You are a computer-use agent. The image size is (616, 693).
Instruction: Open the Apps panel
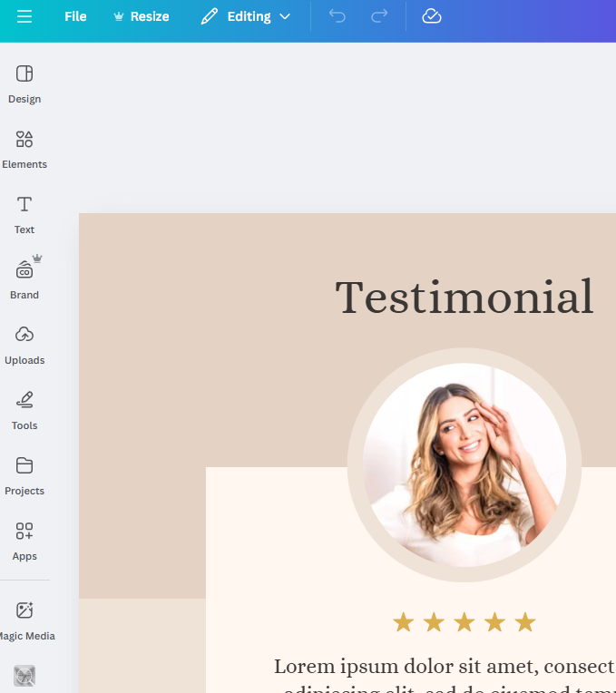tap(24, 542)
